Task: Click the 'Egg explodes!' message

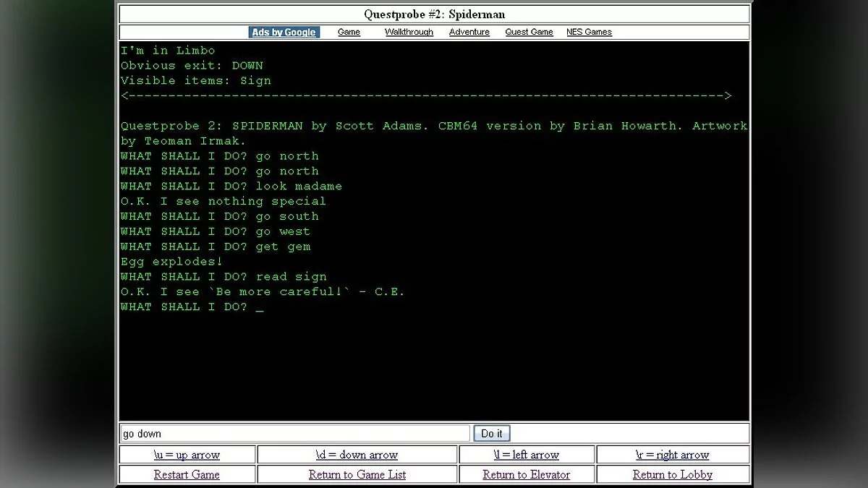Action: tap(172, 262)
